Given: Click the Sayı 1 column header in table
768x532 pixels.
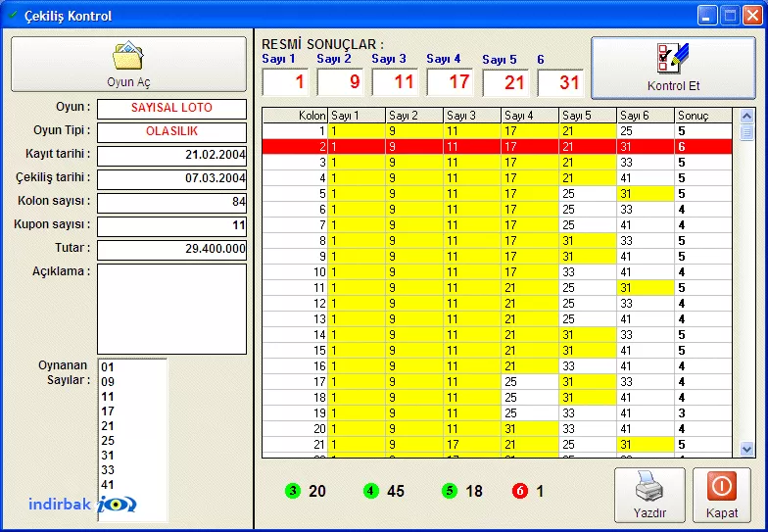Looking at the screenshot, I should 357,116.
